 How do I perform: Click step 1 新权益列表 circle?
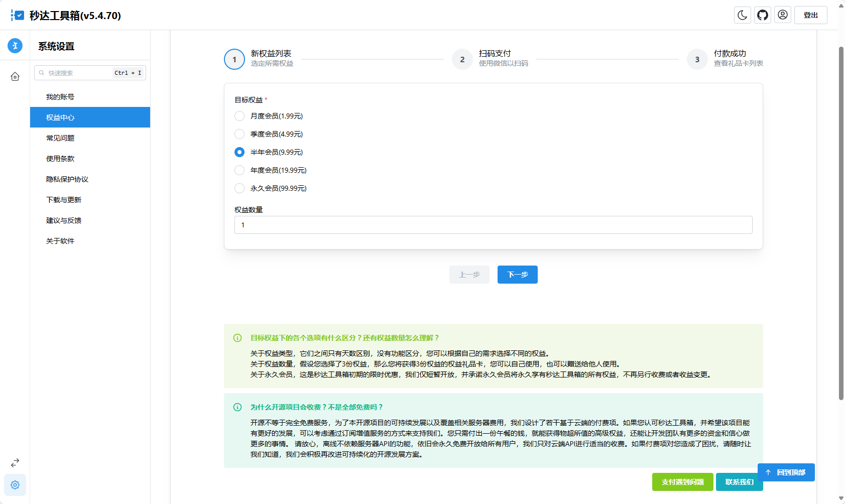[x=234, y=59]
